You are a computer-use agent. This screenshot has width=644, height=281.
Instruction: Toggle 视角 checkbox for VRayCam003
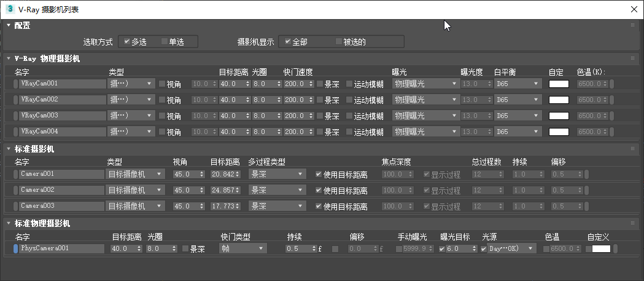point(162,116)
